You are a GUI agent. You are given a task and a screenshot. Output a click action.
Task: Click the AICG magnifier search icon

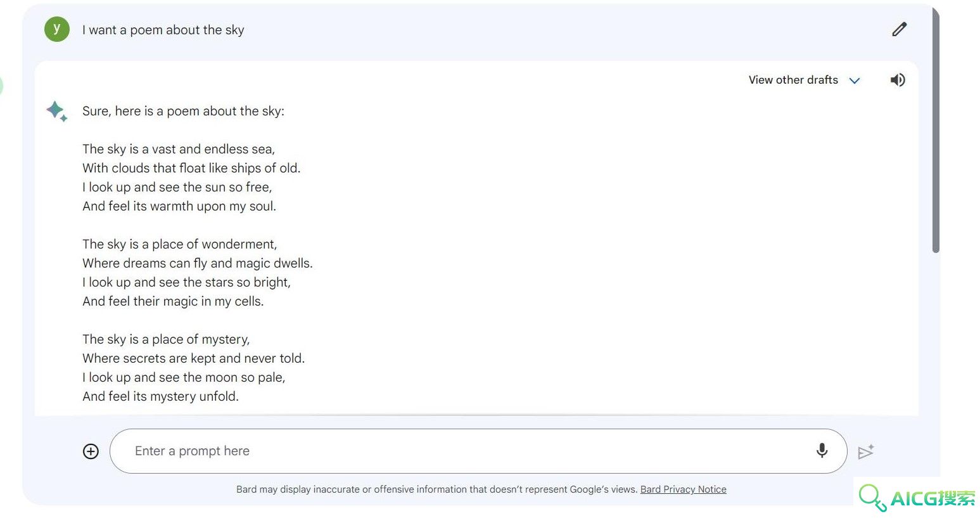(872, 498)
